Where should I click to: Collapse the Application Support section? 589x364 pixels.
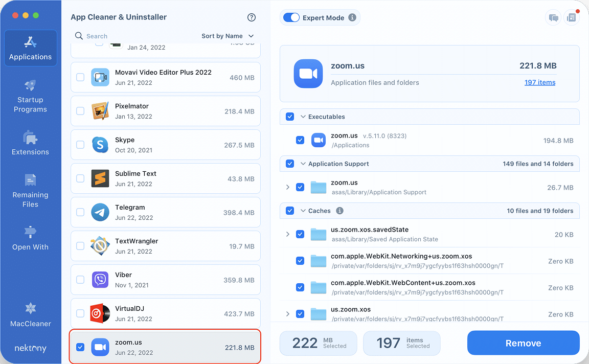[x=303, y=164]
